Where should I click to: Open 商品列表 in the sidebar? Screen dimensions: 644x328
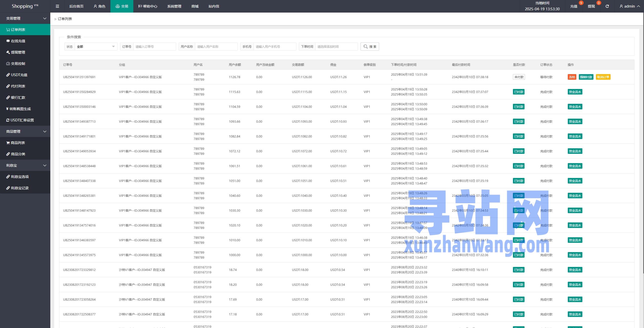[25, 143]
